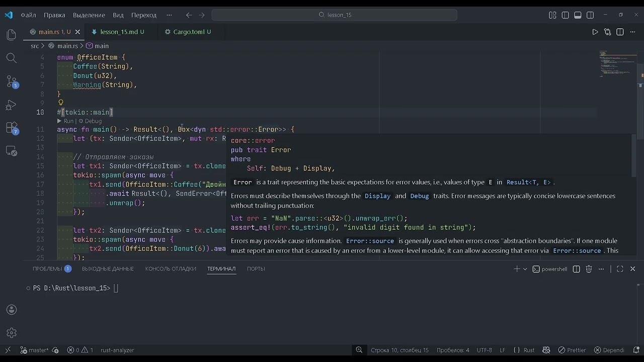Image resolution: width=644 pixels, height=362 pixels.
Task: Click the Run file play icon
Action: click(595, 32)
